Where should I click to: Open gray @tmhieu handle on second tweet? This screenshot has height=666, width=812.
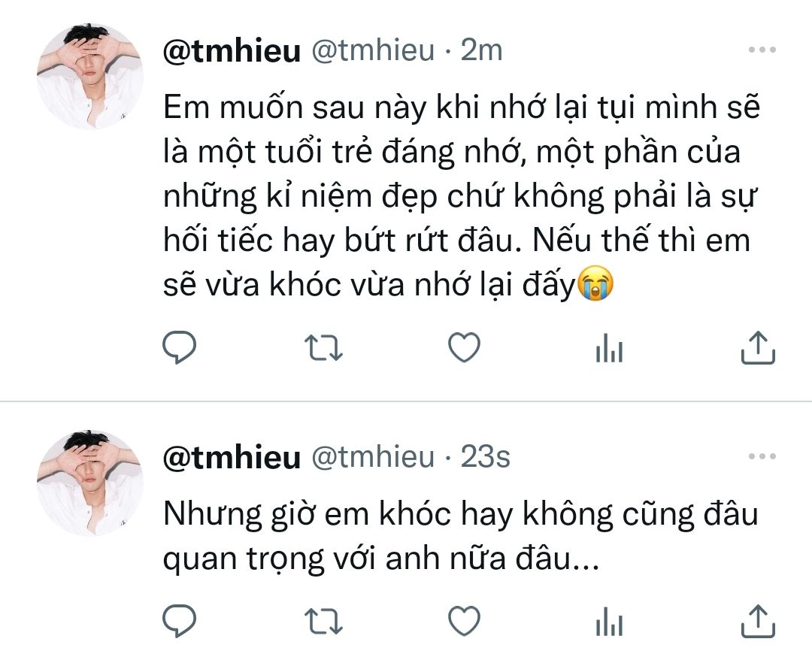[372, 457]
